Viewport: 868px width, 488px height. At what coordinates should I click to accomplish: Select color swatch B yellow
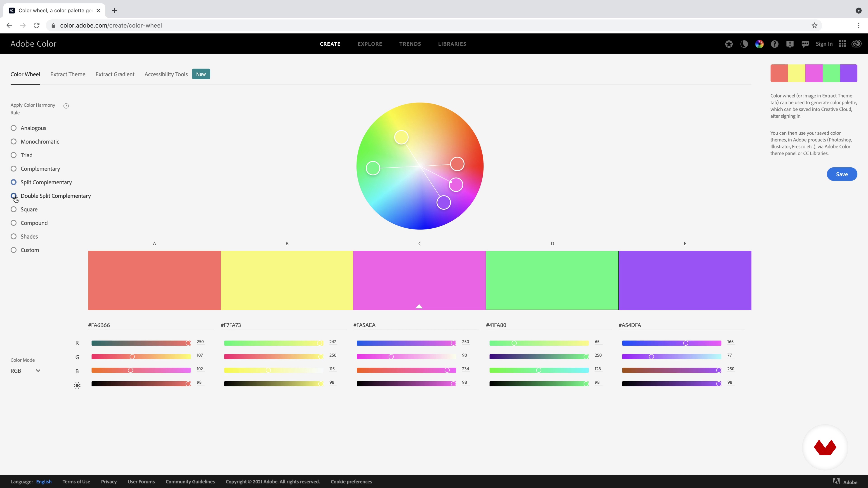pyautogui.click(x=287, y=280)
